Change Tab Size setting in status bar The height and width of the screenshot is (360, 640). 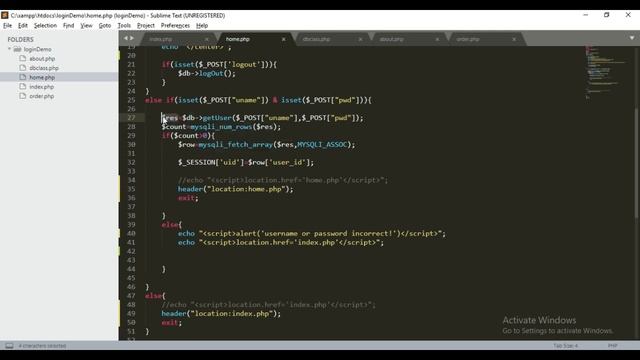click(x=566, y=346)
